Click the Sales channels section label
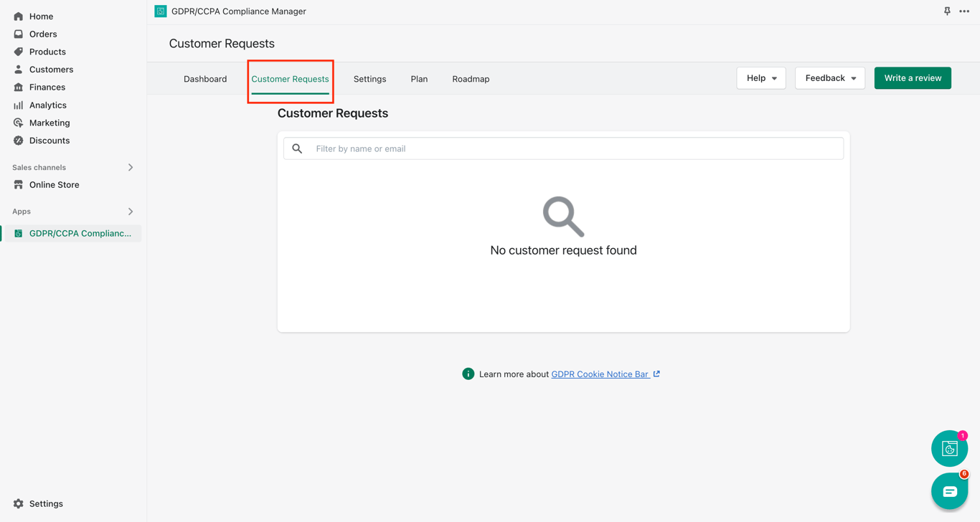 coord(39,168)
